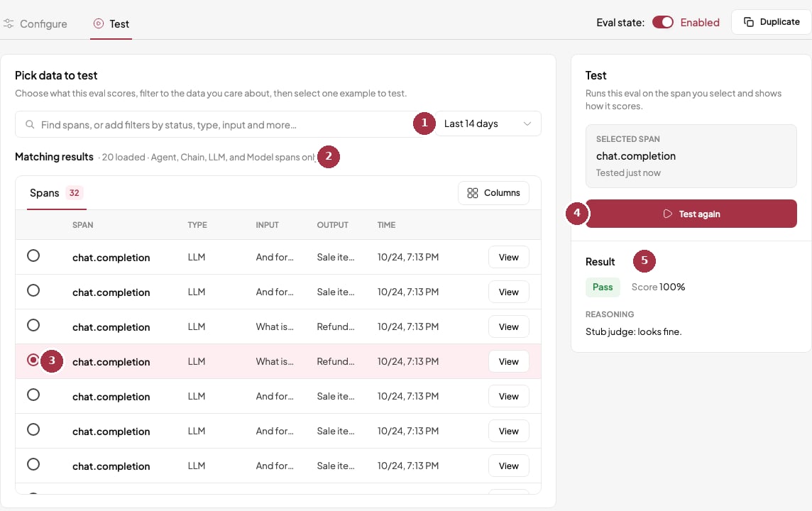Open the Columns chooser
The height and width of the screenshot is (511, 812).
493,192
